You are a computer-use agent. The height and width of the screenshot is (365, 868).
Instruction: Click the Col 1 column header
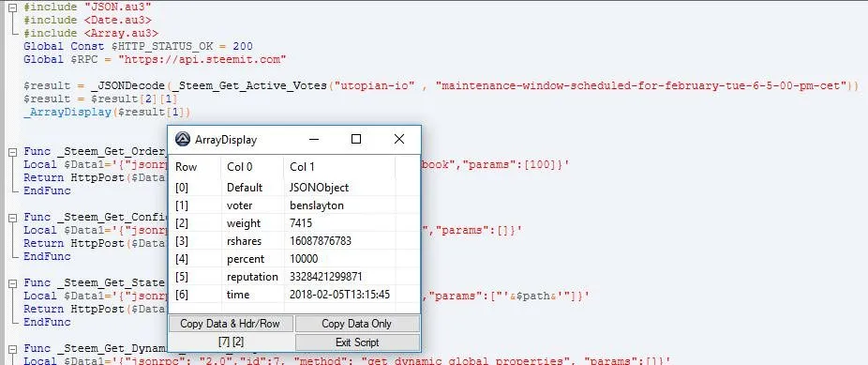(340, 167)
